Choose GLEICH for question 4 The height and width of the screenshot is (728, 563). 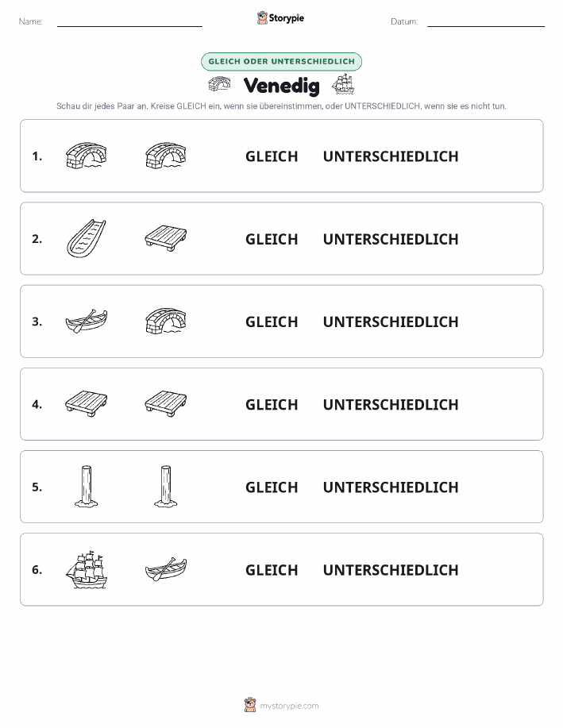pos(272,404)
